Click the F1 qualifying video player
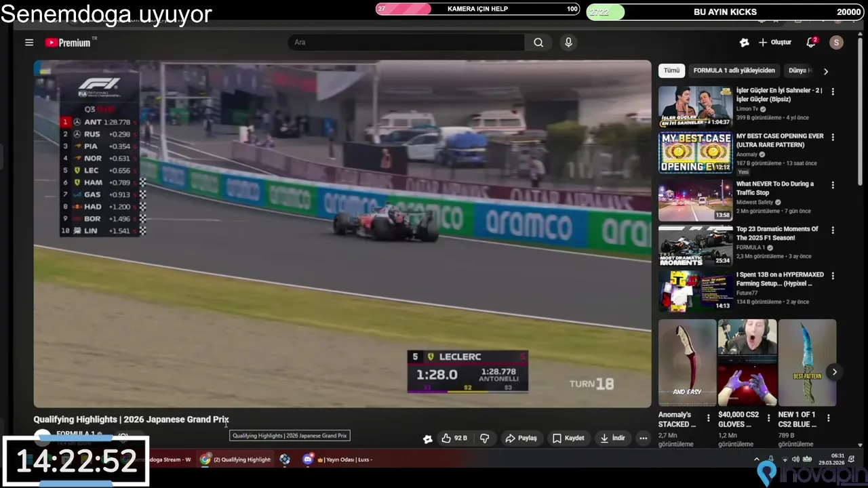 pos(342,234)
